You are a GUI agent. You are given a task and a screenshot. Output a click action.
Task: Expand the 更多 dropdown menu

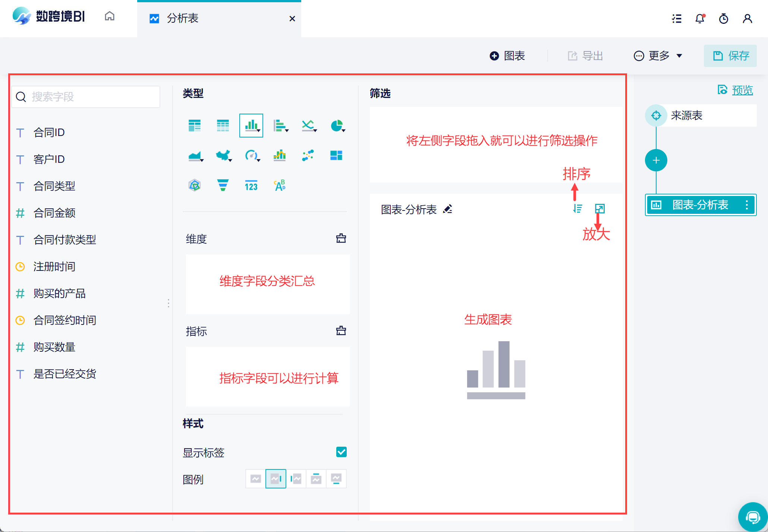click(658, 56)
